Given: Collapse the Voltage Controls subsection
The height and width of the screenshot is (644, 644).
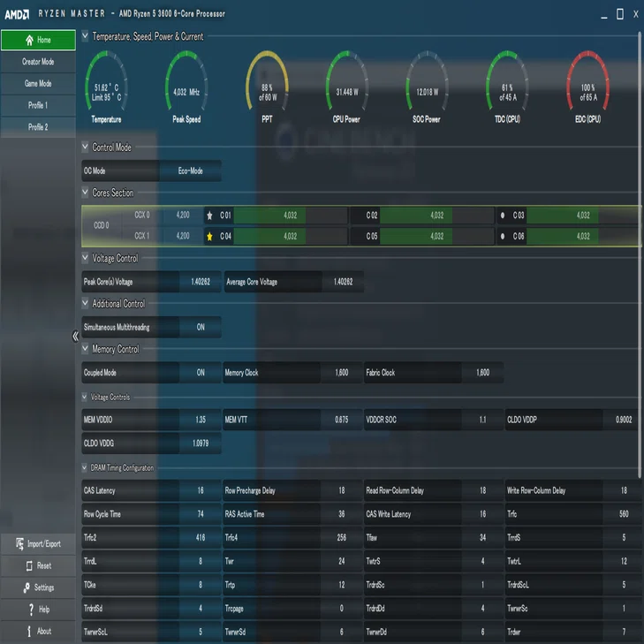Looking at the screenshot, I should [84, 397].
